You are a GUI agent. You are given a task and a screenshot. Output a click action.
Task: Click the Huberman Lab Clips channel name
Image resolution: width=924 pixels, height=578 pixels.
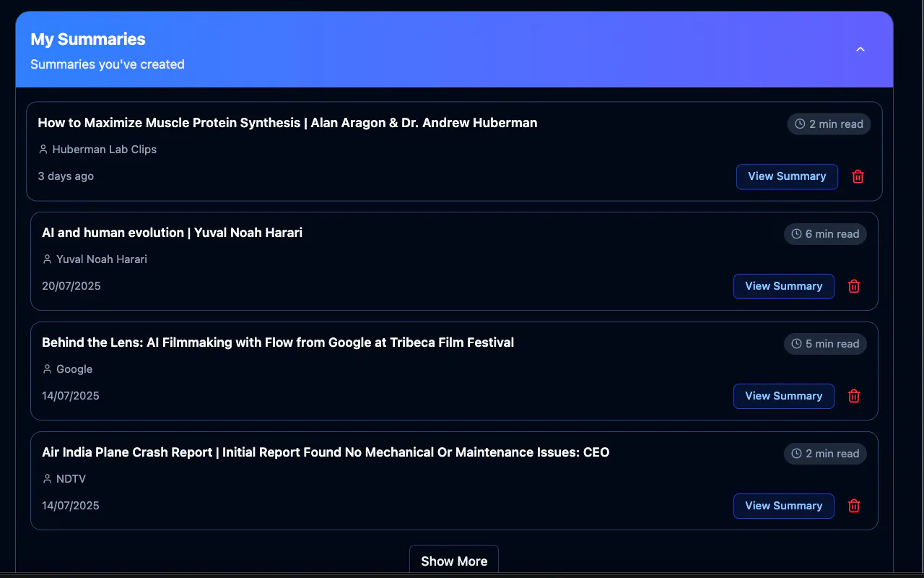point(105,150)
